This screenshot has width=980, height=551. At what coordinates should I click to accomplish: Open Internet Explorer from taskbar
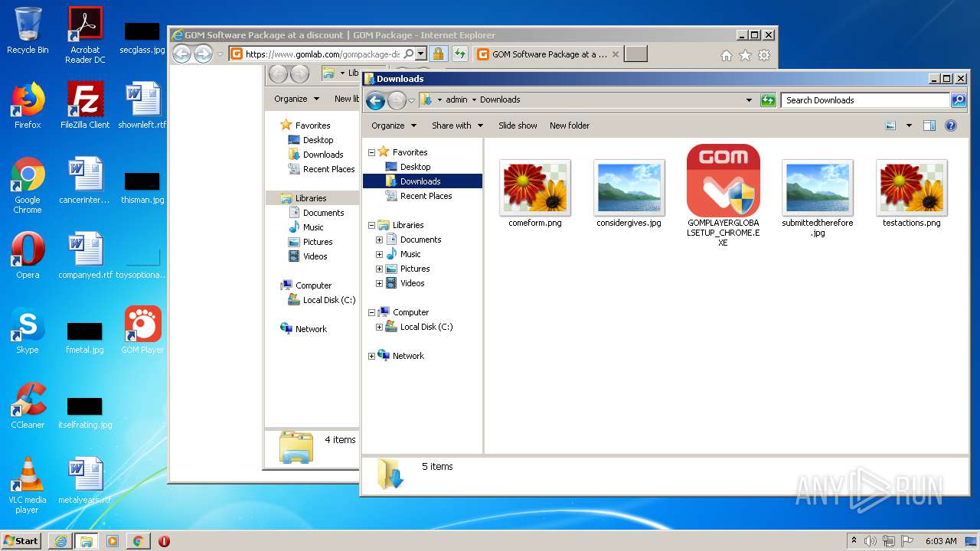pyautogui.click(x=60, y=541)
